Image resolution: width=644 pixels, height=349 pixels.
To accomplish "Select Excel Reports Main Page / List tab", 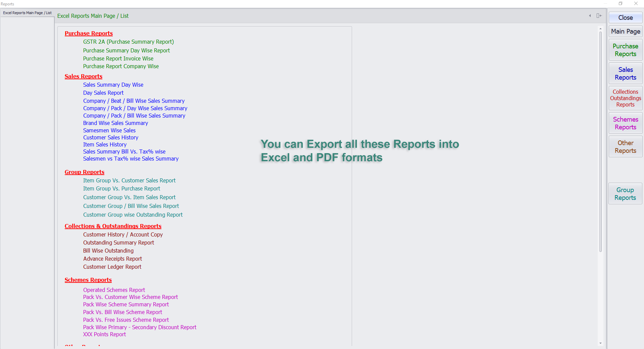I will pyautogui.click(x=27, y=13).
